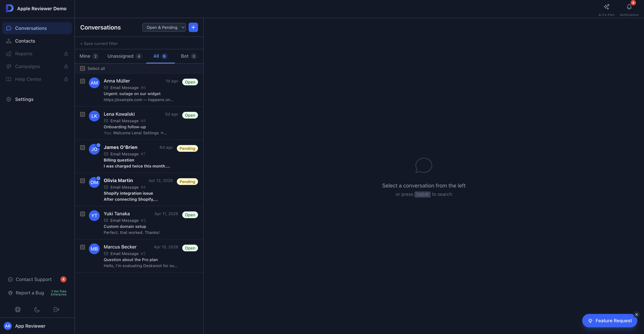Viewport: 644px width, 334px height.
Task: Open the App Reviewer profile menu
Action: click(x=30, y=326)
